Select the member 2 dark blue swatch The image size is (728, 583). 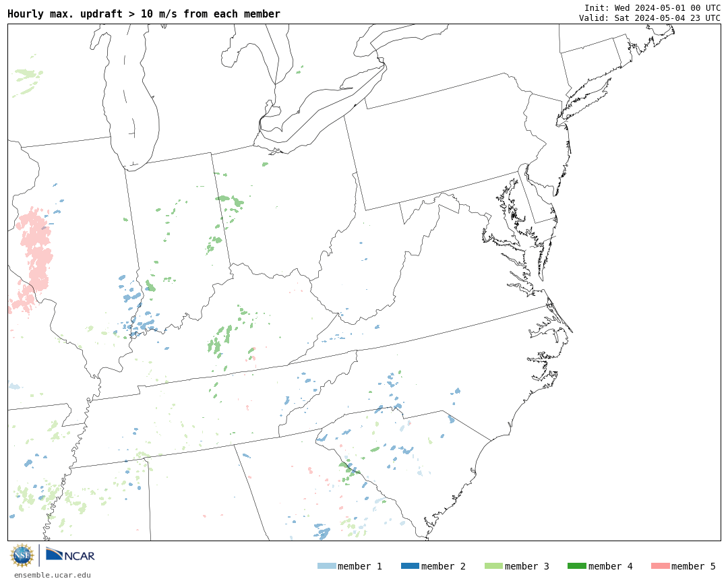[410, 566]
